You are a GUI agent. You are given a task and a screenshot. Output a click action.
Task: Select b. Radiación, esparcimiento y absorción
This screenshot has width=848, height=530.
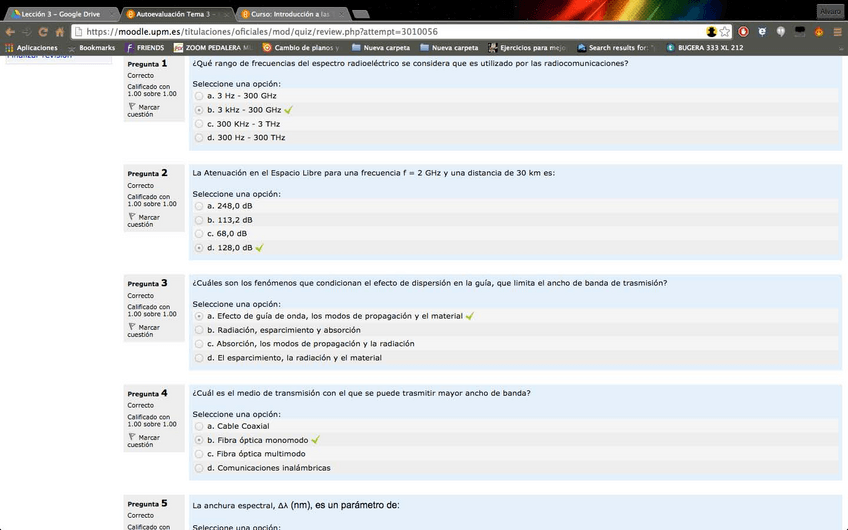(199, 330)
